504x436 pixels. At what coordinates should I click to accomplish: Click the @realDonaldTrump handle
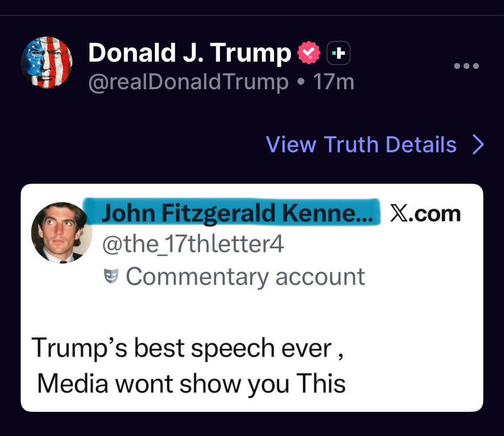[x=188, y=82]
